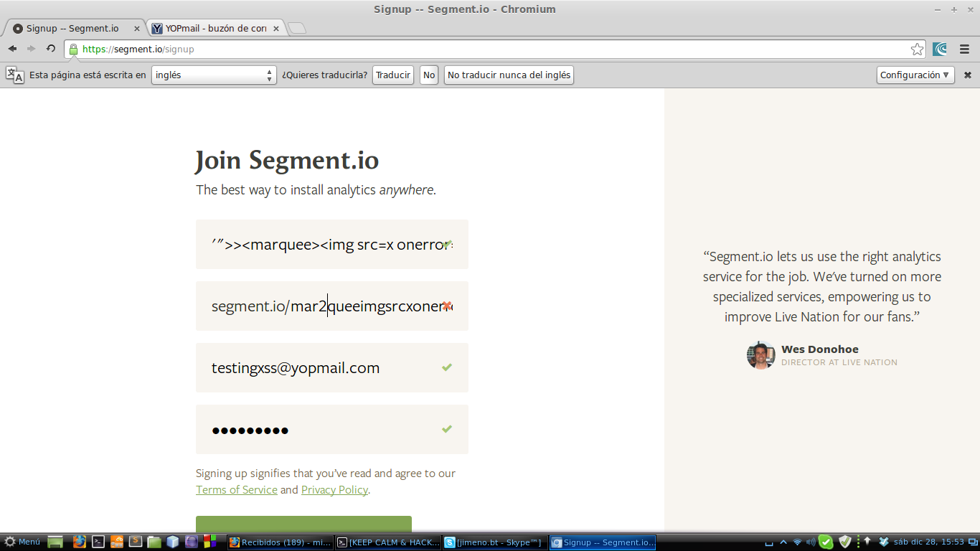Click No traducir nunca del inglés
Screen dimensions: 980x551
[509, 75]
